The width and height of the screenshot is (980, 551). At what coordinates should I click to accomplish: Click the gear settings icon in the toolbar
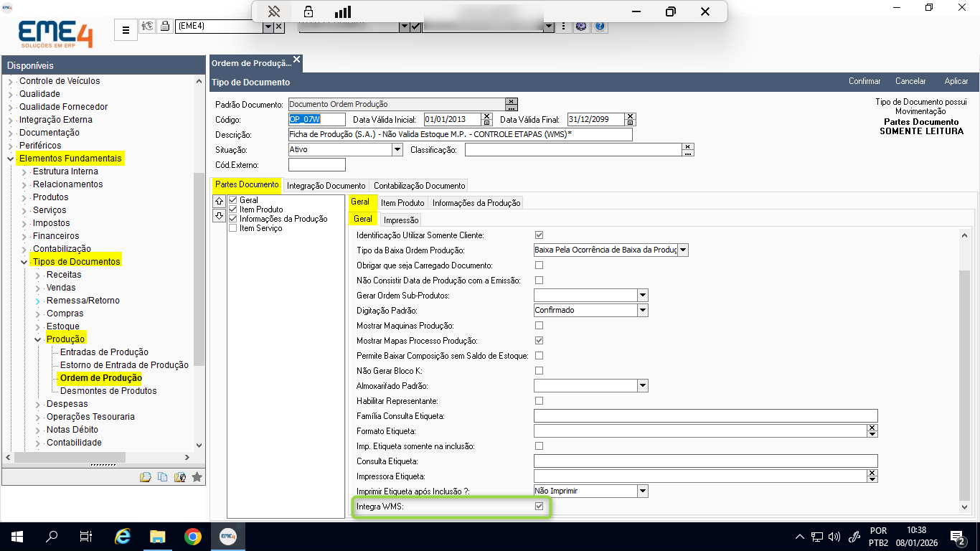click(581, 27)
